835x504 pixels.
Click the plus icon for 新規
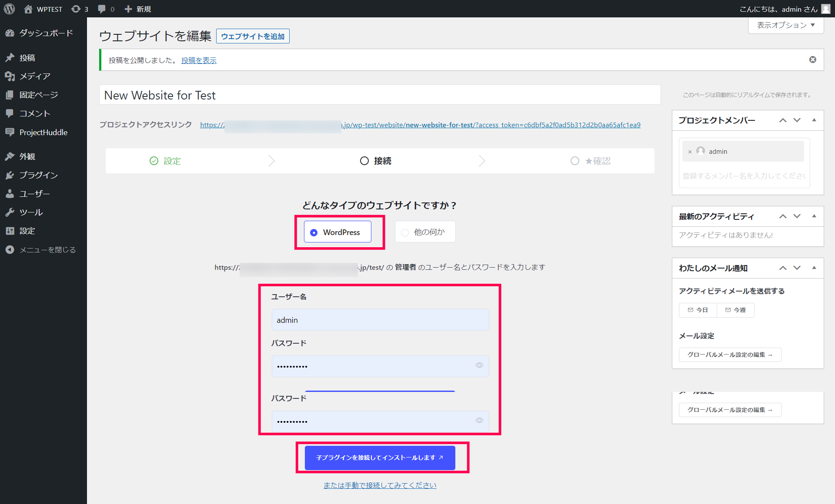128,9
